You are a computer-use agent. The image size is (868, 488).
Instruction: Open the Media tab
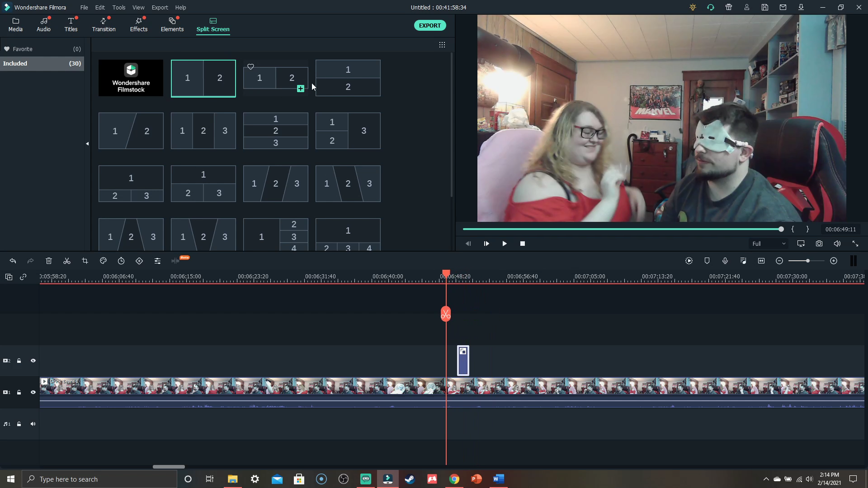coord(15,25)
